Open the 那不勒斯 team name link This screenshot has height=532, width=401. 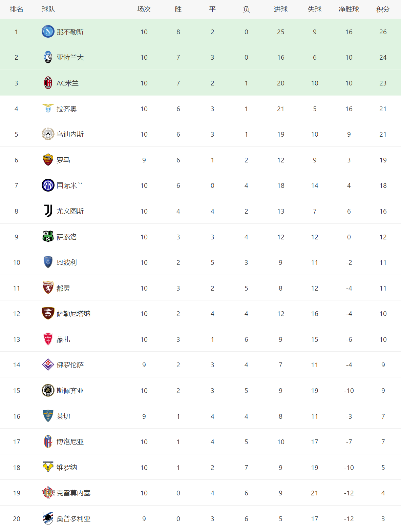70,32
